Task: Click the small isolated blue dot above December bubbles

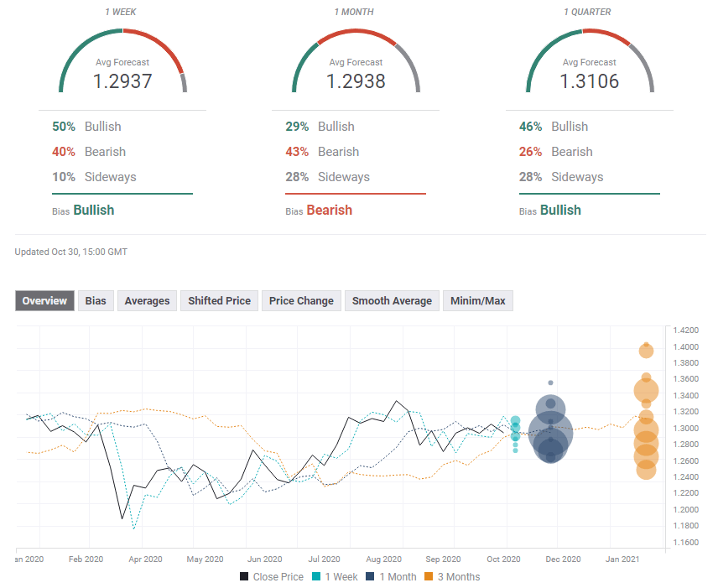Action: (x=550, y=382)
